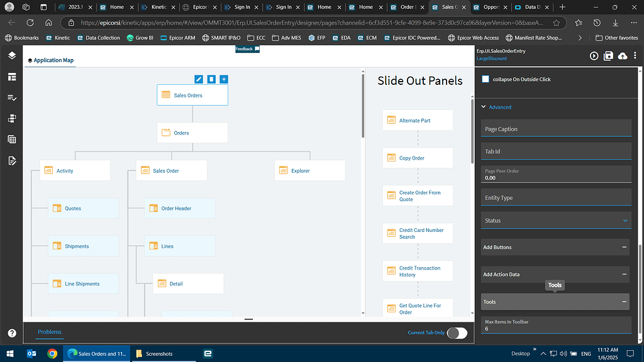
Task: Open Chrome from the taskbar
Action: click(x=52, y=353)
